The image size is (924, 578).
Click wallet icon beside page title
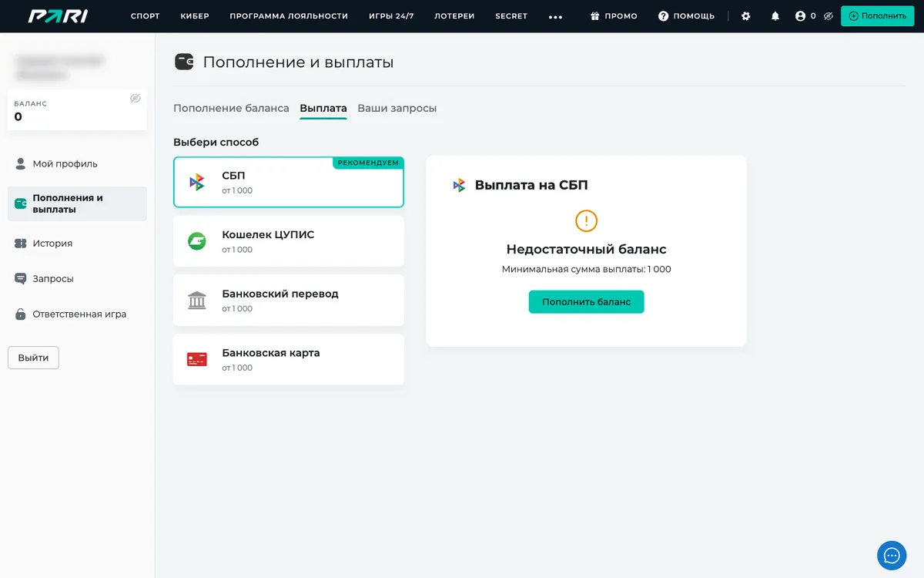[184, 62]
